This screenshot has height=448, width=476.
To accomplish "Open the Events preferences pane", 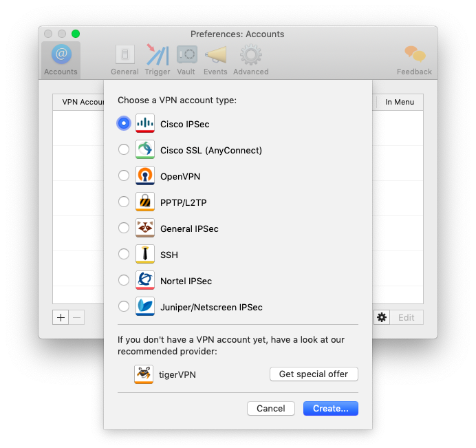I will 215,60.
